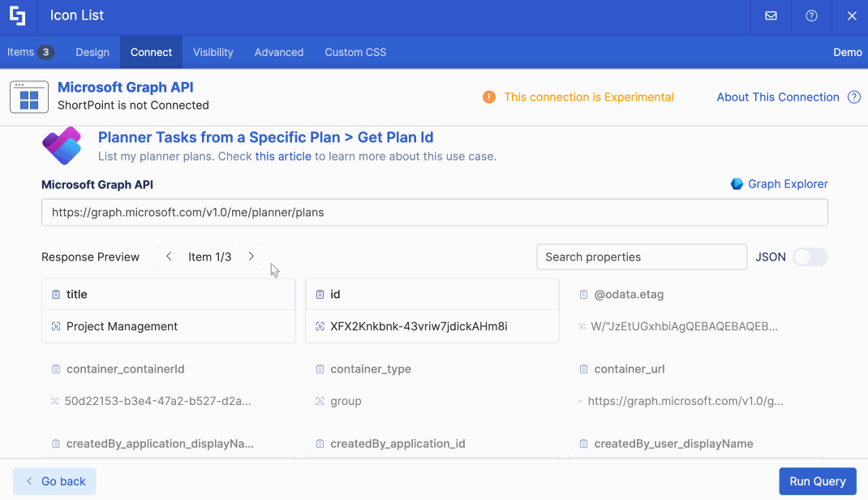The image size is (868, 500).
Task: Click clipboard icon beside @odata.etag
Action: 583,294
